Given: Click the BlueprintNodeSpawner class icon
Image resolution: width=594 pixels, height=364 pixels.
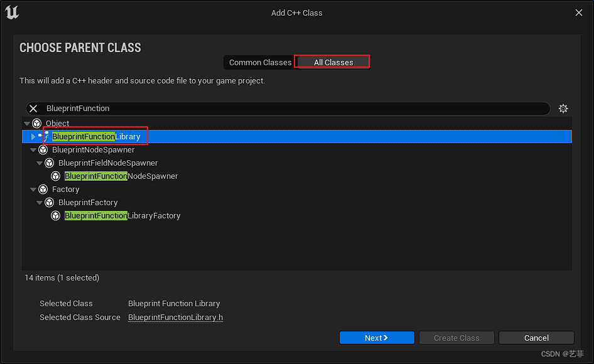Looking at the screenshot, I should (43, 149).
